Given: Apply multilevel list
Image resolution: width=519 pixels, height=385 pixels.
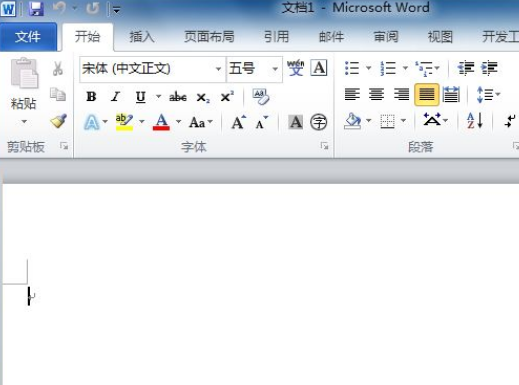Looking at the screenshot, I should coord(424,68).
